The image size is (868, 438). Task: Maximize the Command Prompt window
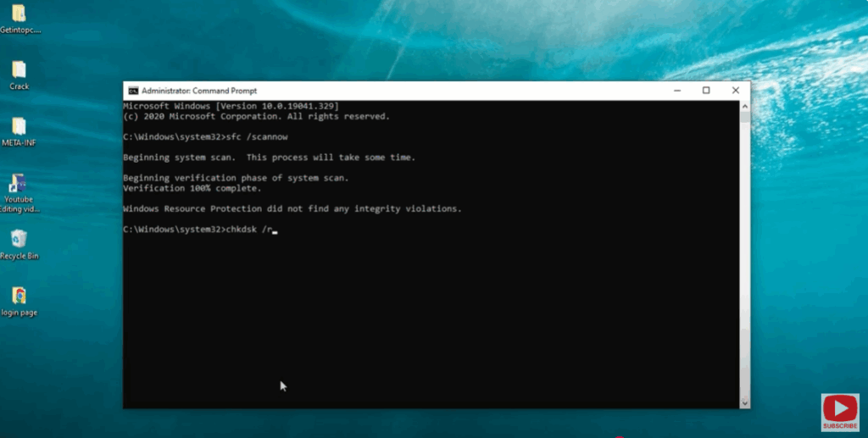(x=706, y=91)
